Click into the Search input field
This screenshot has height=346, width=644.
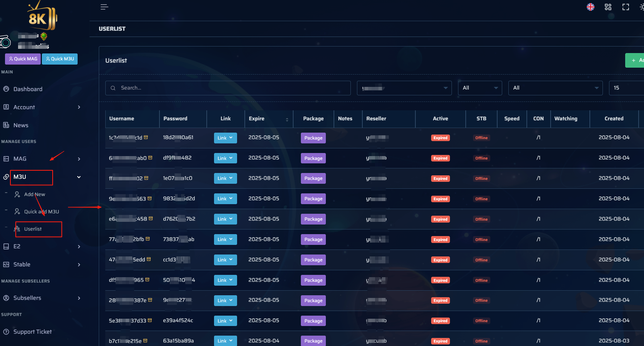[x=228, y=88]
